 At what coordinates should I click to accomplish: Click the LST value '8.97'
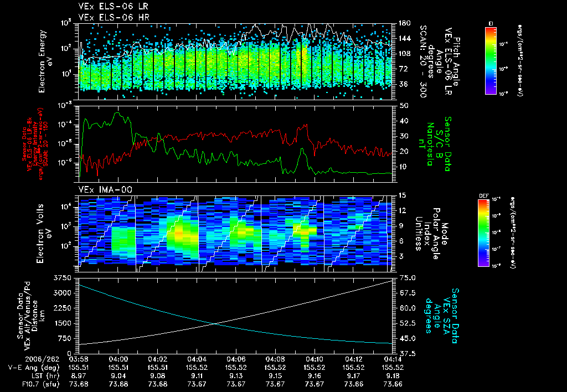point(79,376)
